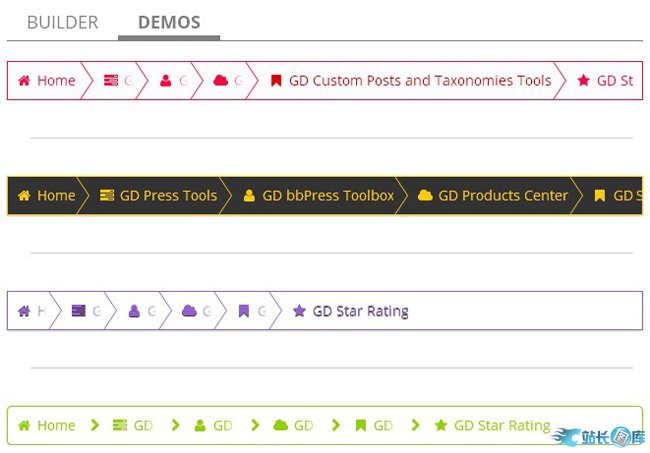The width and height of the screenshot is (650, 453).
Task: Click red cloud icon in first breadcrumb
Action: click(x=221, y=81)
